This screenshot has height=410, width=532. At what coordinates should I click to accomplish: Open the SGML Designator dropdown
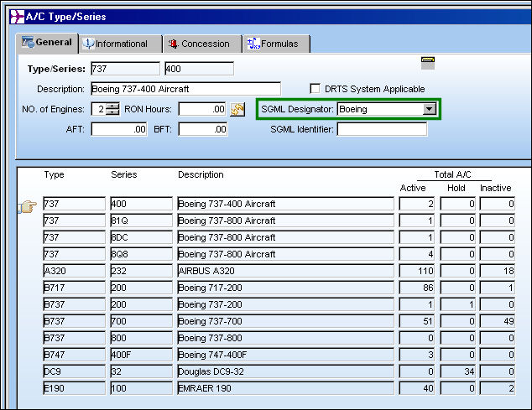coord(430,109)
